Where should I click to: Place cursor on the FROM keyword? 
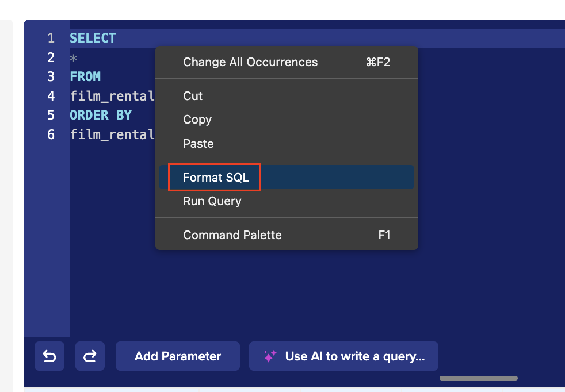(85, 76)
